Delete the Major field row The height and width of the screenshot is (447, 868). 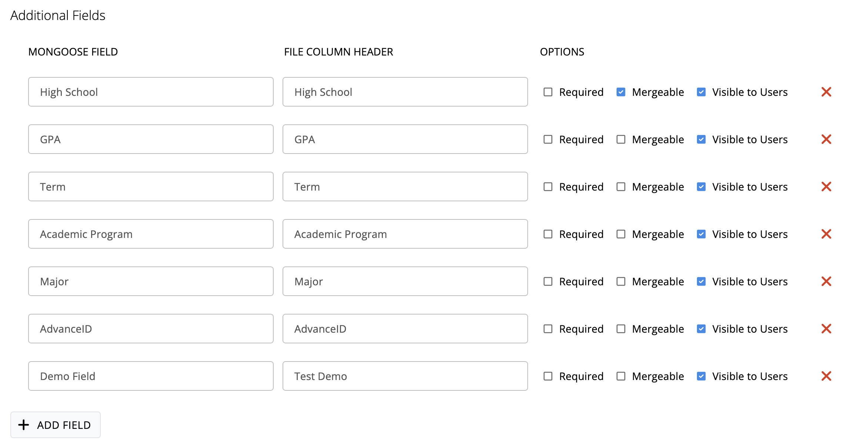click(826, 281)
